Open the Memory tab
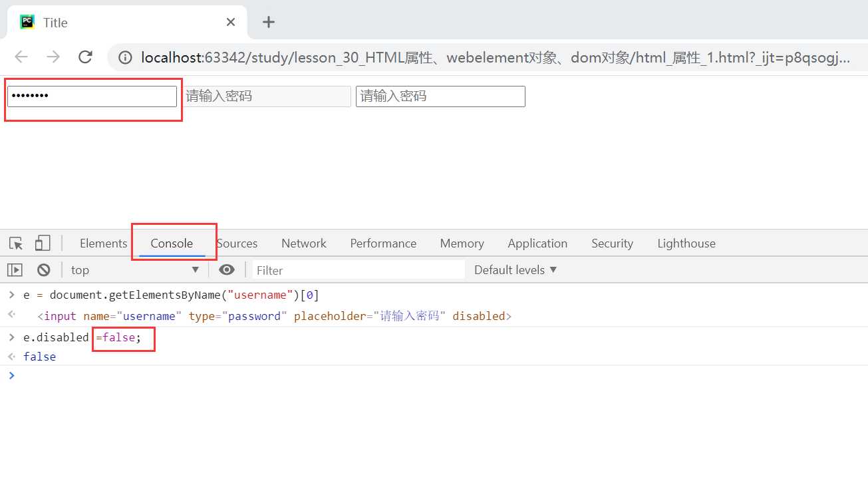The width and height of the screenshot is (868, 479). (462, 243)
